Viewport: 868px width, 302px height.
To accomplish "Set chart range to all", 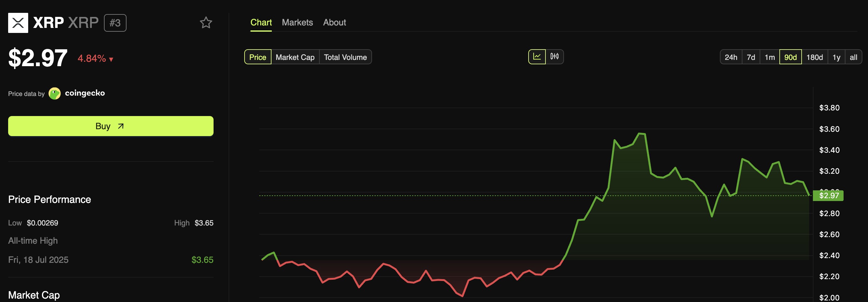I will pos(853,57).
